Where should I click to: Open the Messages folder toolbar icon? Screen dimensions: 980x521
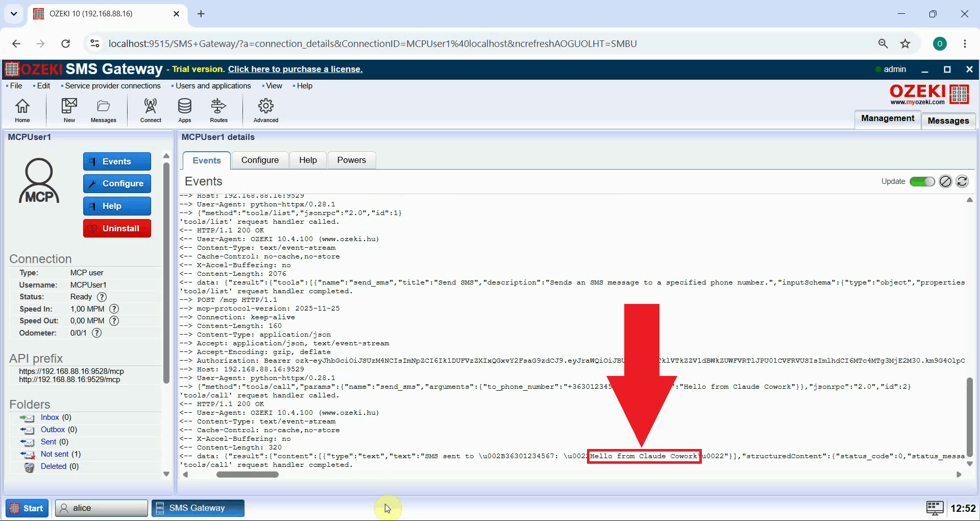(x=103, y=110)
